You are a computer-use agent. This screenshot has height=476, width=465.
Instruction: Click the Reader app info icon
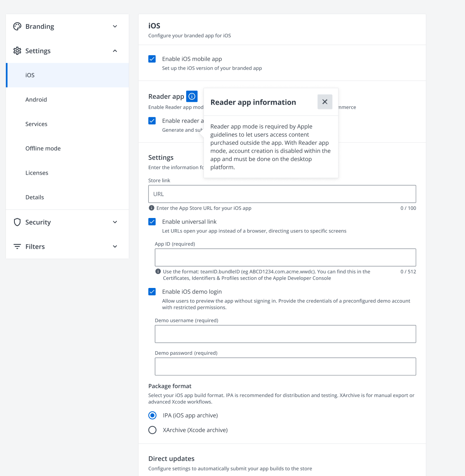pos(192,96)
